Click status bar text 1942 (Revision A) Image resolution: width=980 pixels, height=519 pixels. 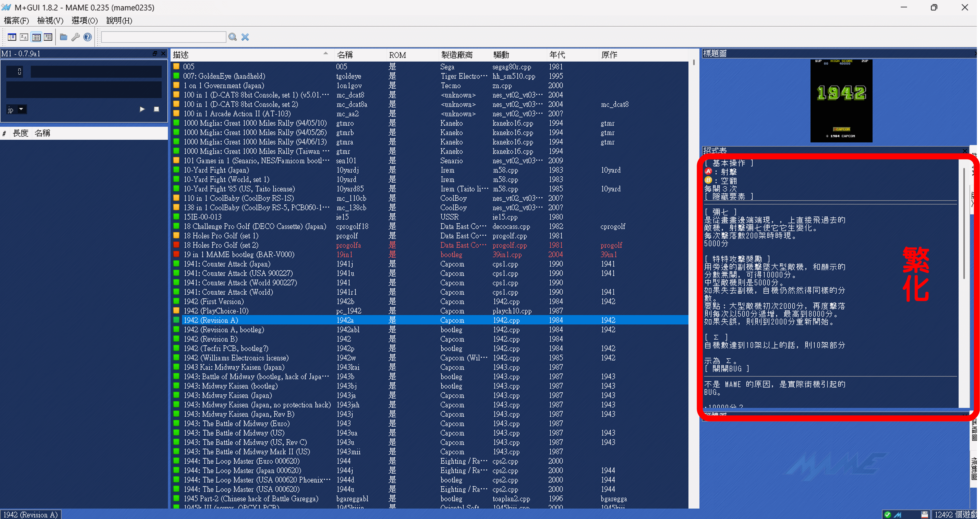(30, 514)
